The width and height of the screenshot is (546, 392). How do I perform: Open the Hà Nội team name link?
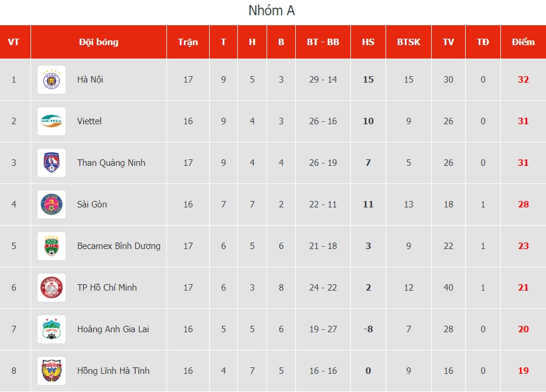coord(90,80)
